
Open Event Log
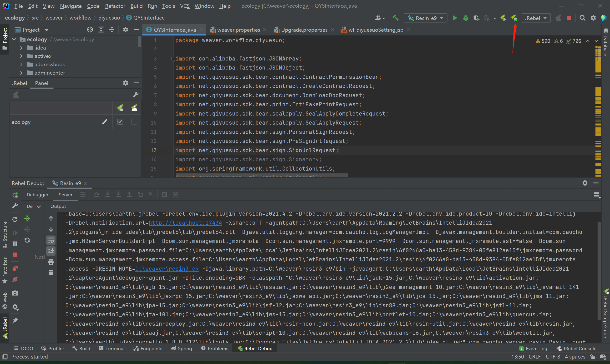point(533,348)
